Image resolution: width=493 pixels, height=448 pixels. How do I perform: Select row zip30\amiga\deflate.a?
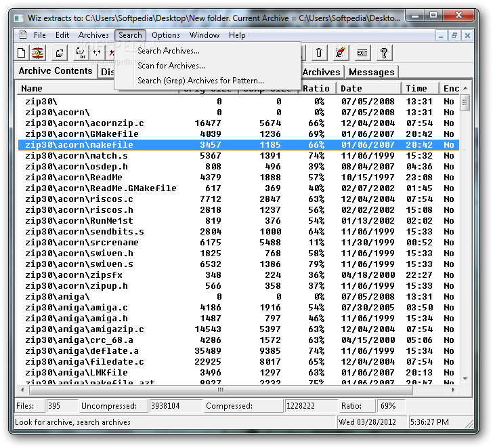[238, 351]
